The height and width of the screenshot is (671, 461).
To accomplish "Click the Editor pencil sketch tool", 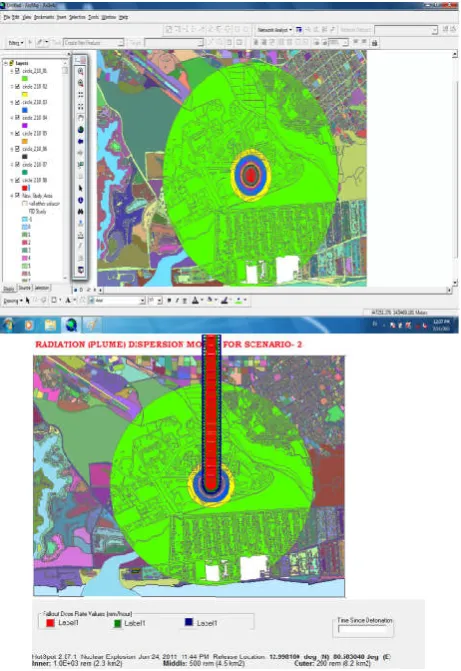I will pos(40,43).
